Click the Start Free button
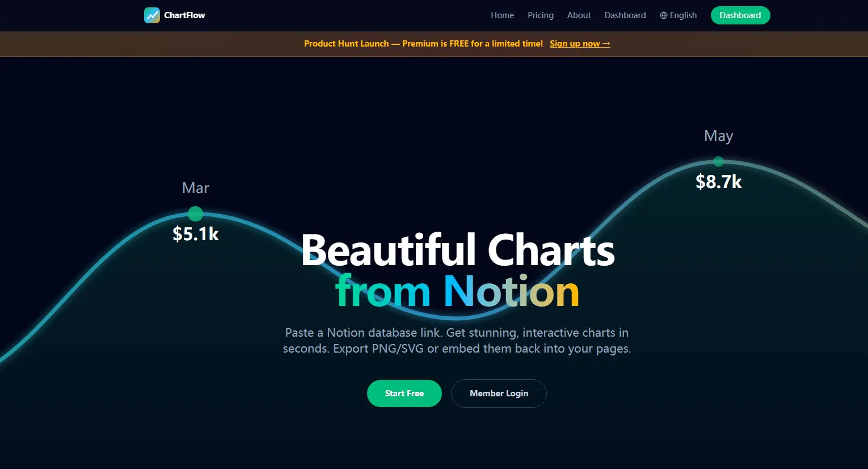This screenshot has height=469, width=868. click(x=404, y=393)
